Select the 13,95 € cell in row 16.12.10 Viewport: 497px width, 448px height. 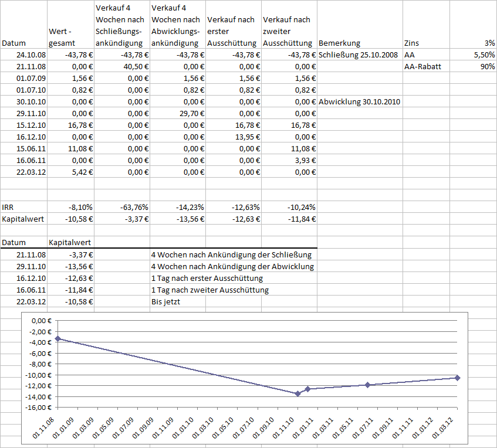234,137
